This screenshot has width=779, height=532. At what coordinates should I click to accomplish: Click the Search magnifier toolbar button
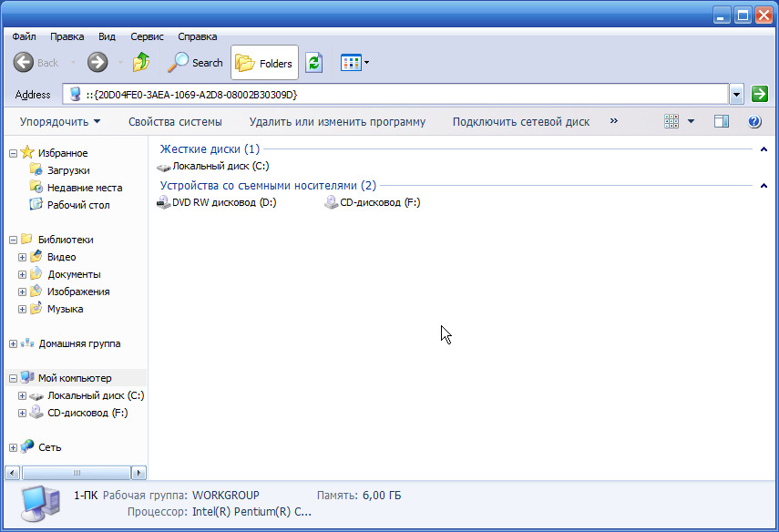click(x=195, y=63)
